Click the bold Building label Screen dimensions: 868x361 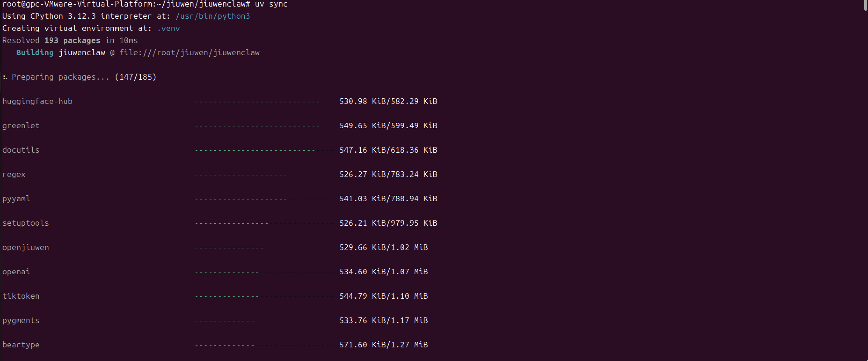(35, 53)
